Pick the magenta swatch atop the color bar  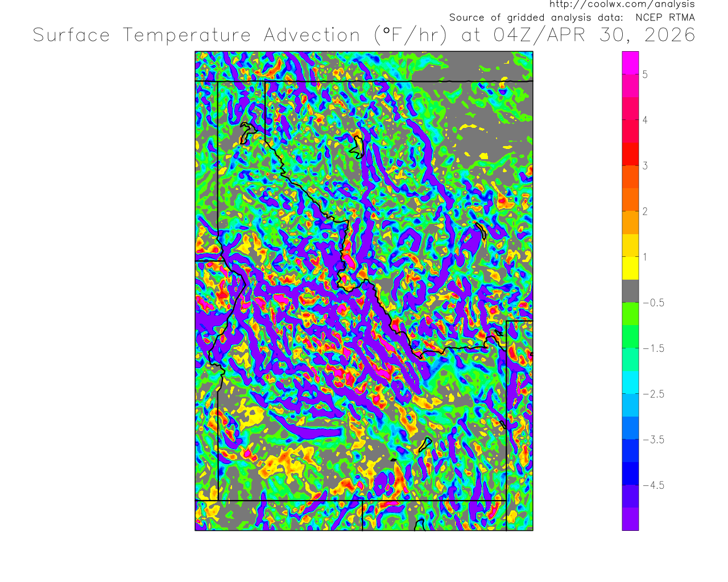click(630, 63)
